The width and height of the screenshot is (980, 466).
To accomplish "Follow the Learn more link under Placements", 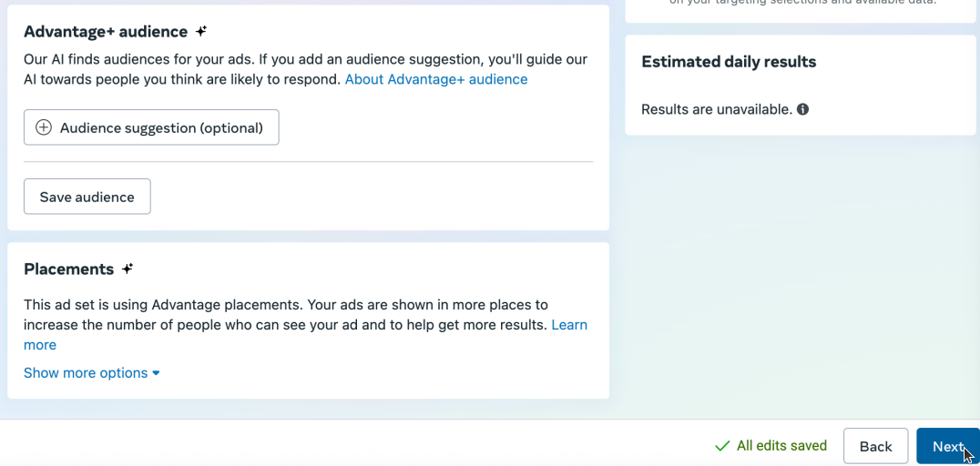I will pyautogui.click(x=569, y=325).
